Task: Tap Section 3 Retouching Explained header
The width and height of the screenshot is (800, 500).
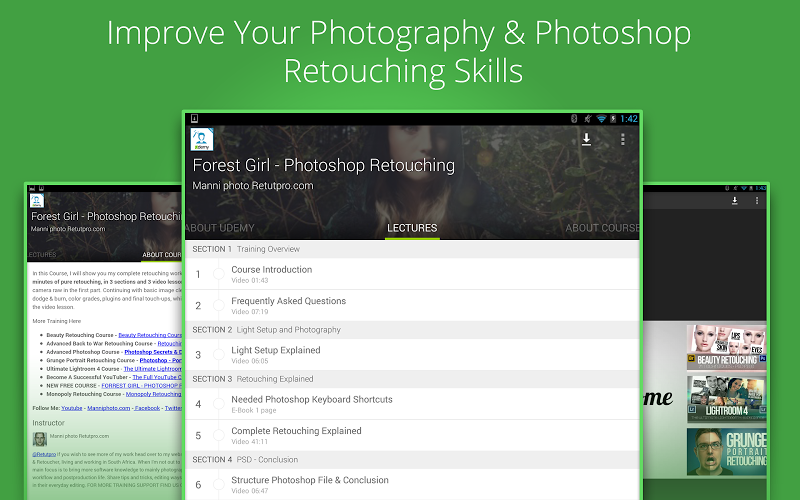Action: (x=412, y=379)
